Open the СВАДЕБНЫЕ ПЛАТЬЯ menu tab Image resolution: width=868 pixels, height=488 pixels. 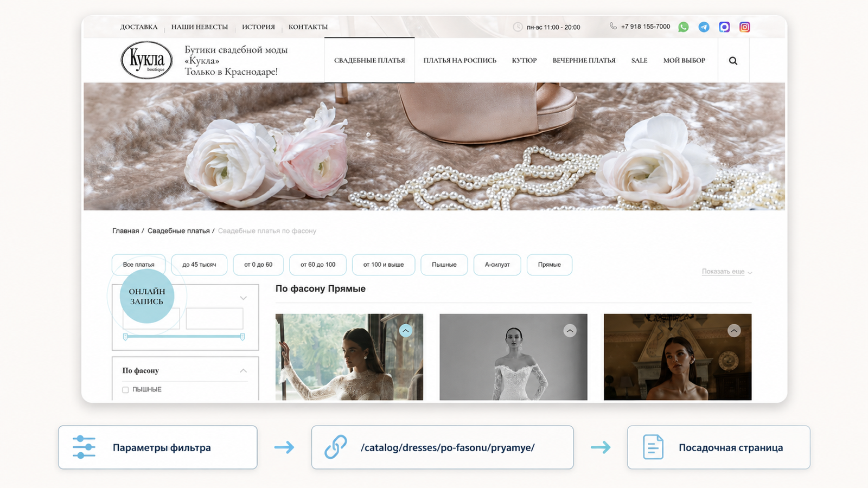point(369,60)
